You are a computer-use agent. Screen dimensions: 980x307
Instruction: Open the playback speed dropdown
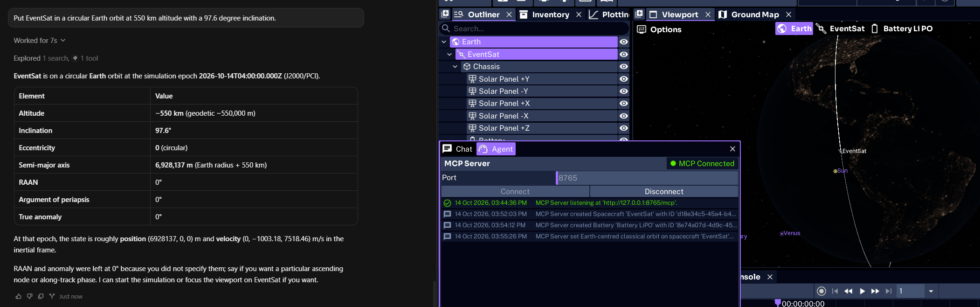click(931, 291)
